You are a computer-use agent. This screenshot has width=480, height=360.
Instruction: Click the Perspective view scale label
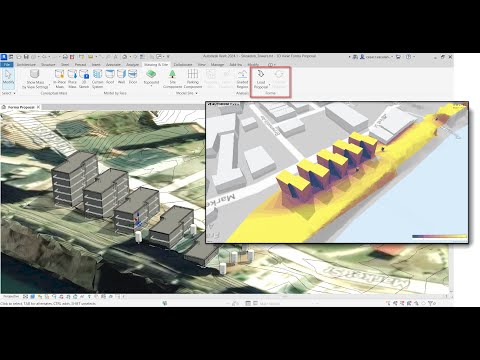[11, 296]
